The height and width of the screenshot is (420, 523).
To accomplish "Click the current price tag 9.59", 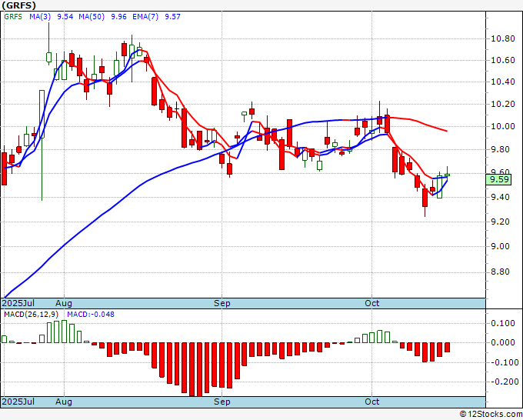I will (498, 179).
